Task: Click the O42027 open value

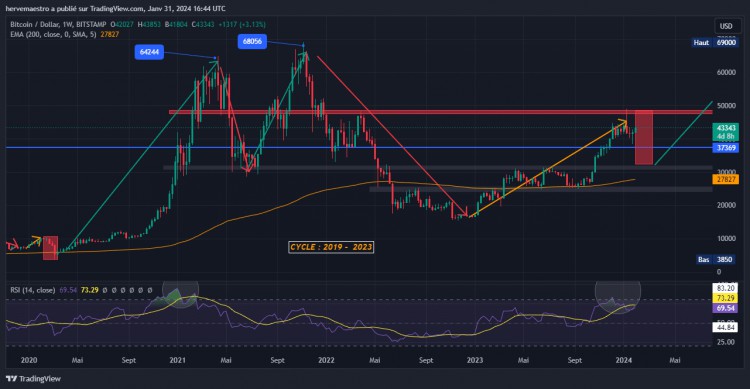Action: point(121,24)
